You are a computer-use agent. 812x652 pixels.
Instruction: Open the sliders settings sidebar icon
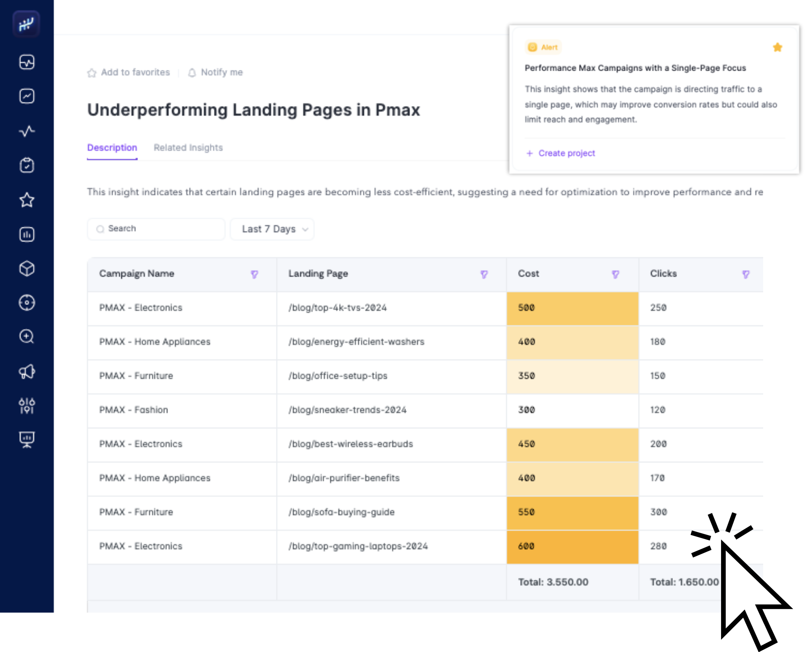(27, 406)
